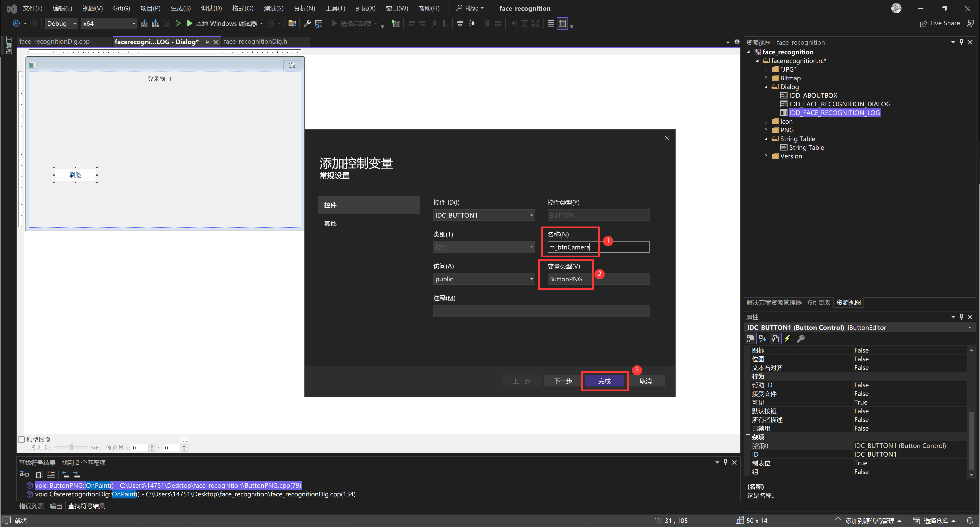The image size is (980, 527).
Task: Click the 完成 button
Action: (x=604, y=381)
